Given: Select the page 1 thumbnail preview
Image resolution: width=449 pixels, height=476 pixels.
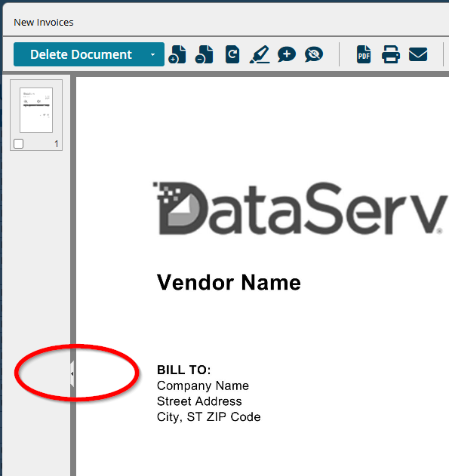Looking at the screenshot, I should coord(36,110).
